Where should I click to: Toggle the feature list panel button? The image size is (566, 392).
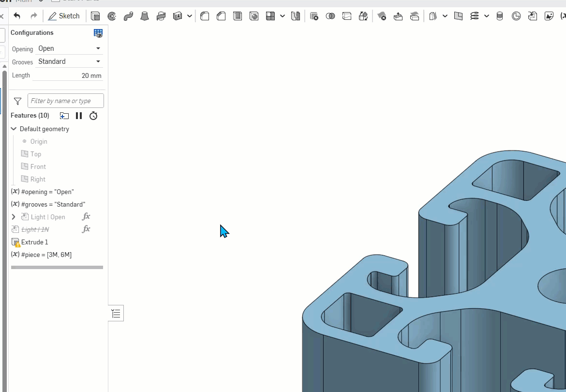pyautogui.click(x=116, y=313)
